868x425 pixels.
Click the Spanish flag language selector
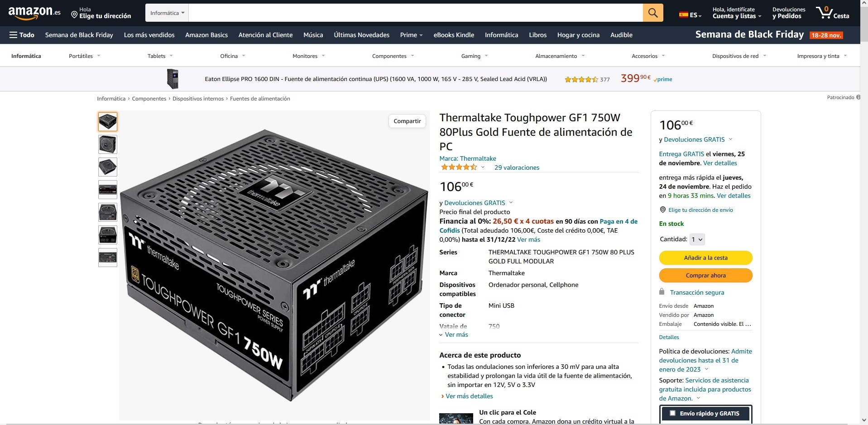pos(690,15)
